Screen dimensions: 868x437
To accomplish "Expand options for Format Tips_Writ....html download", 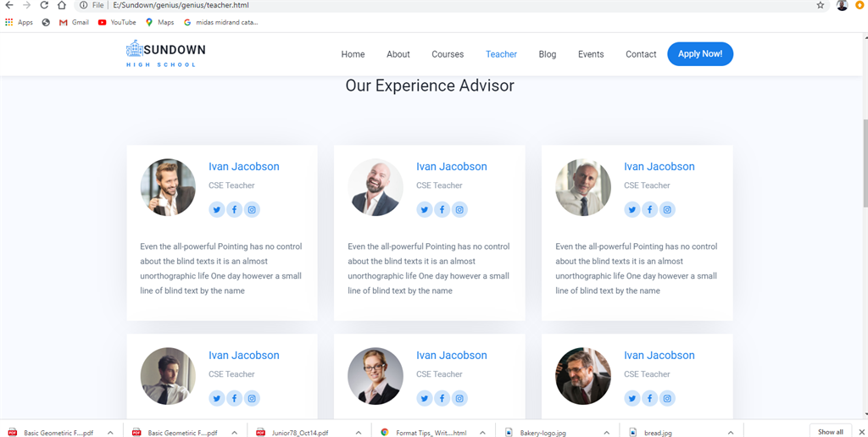I will (482, 433).
